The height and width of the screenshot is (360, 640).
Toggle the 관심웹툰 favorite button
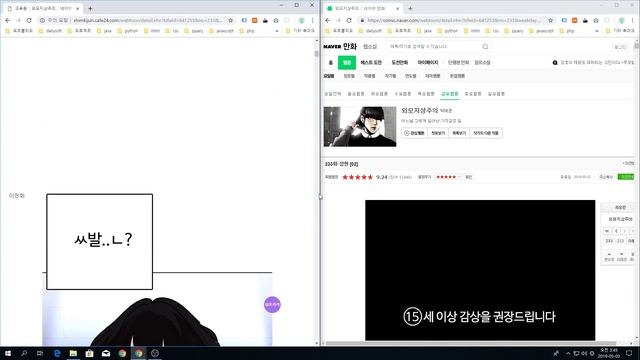coord(414,133)
